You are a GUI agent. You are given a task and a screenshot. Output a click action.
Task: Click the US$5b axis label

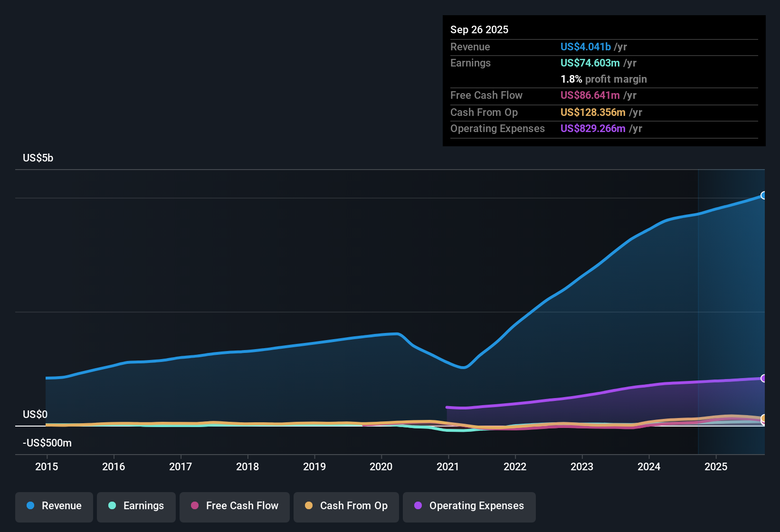[x=38, y=158]
